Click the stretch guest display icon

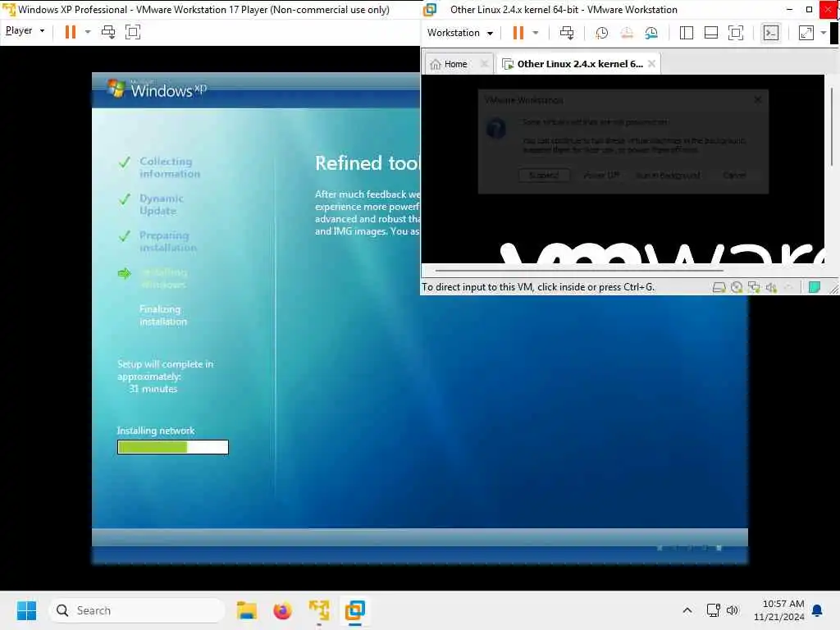(x=806, y=33)
